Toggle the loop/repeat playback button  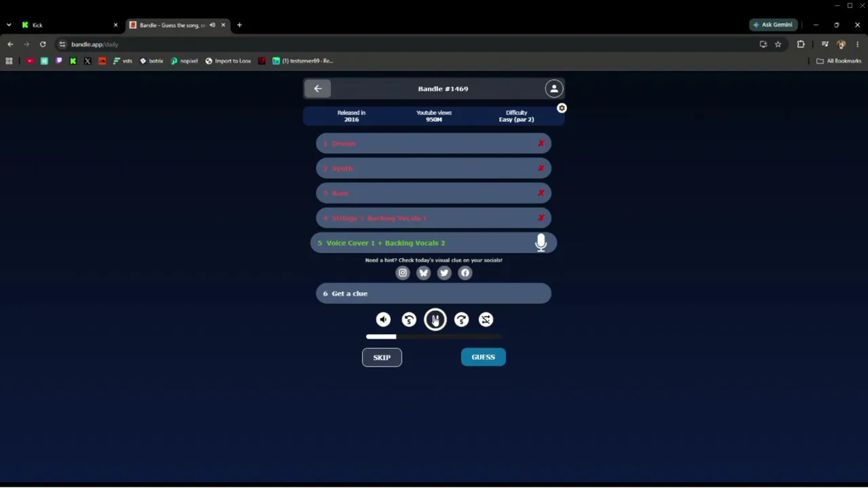[x=486, y=320]
